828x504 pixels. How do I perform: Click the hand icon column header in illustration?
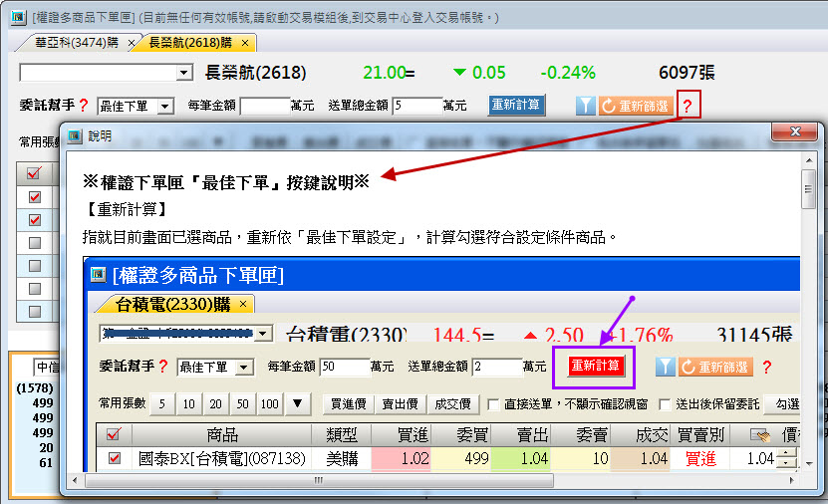coord(759,435)
